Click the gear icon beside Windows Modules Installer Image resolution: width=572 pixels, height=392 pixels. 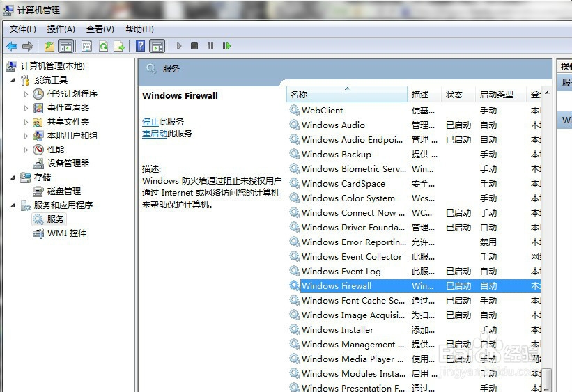[295, 373]
